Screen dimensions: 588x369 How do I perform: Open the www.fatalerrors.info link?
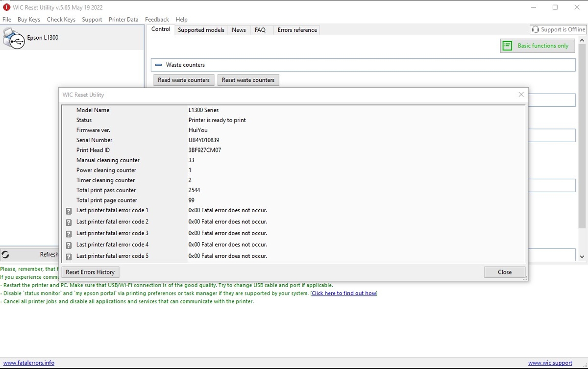point(29,363)
